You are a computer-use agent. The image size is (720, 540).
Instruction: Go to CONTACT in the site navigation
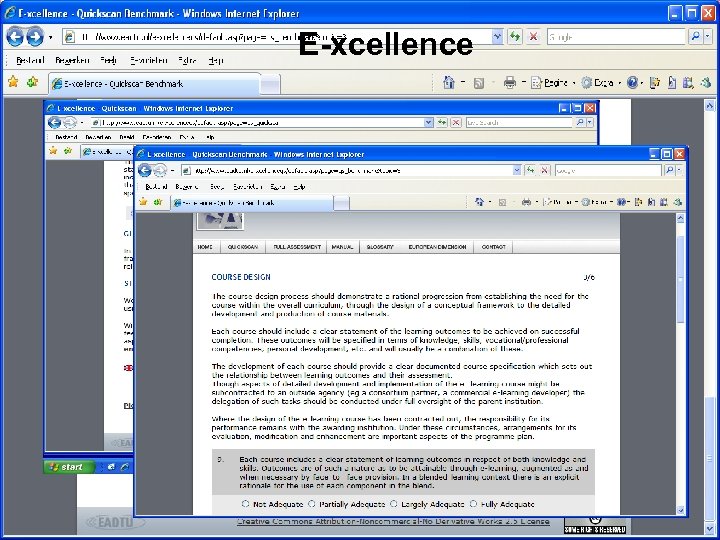pyautogui.click(x=494, y=247)
